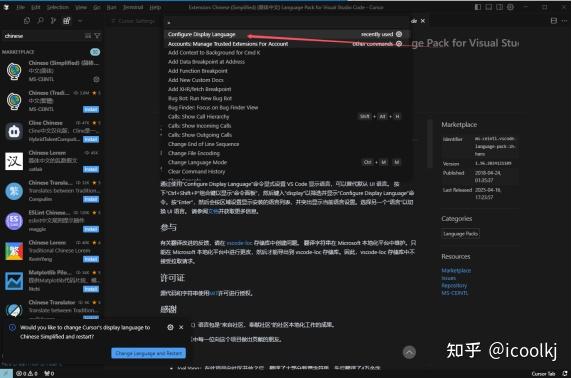This screenshot has width=572, height=378.
Task: Install the Chinese Translation extension by Compulim
Action: pos(91,199)
